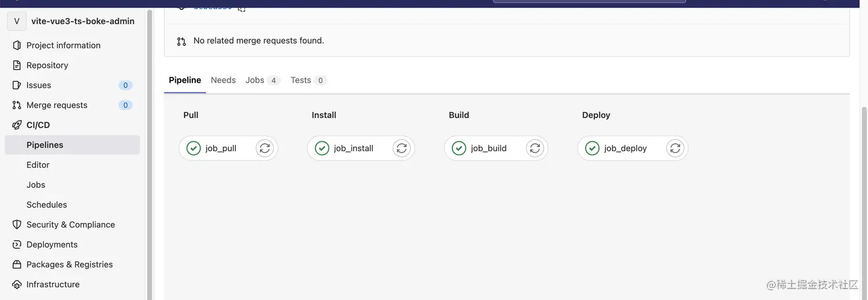Viewport: 868px width, 300px height.
Task: Click job_pull passed status icon
Action: pyautogui.click(x=193, y=148)
